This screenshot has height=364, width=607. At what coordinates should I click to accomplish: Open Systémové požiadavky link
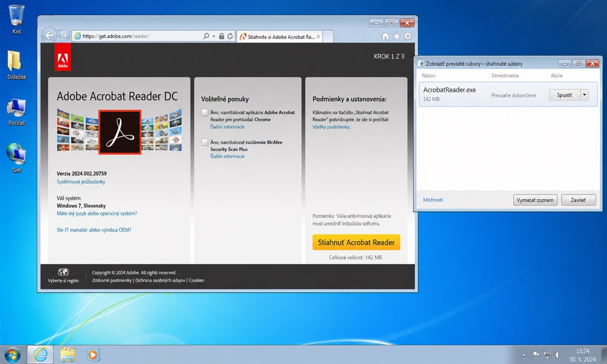pos(81,181)
